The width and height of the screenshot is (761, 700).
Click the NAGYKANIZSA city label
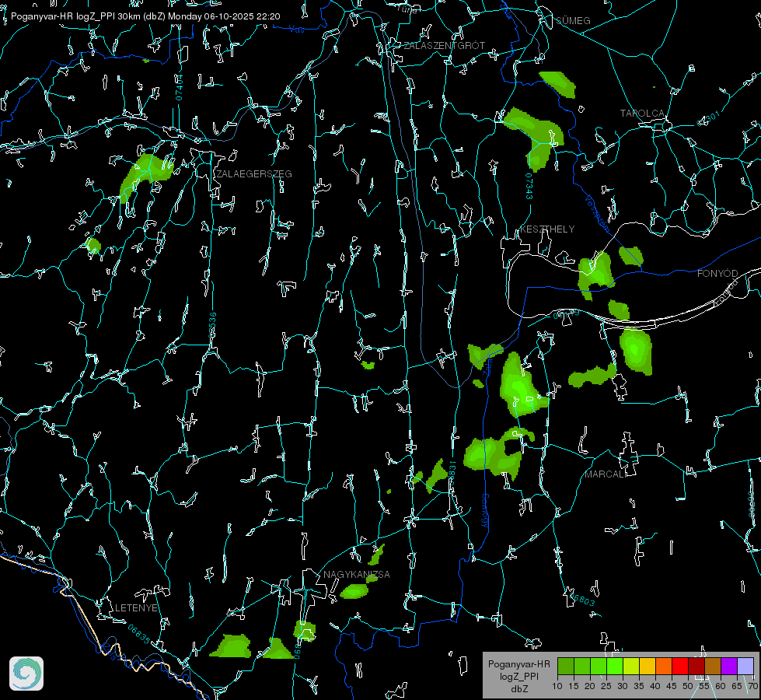coord(357,575)
